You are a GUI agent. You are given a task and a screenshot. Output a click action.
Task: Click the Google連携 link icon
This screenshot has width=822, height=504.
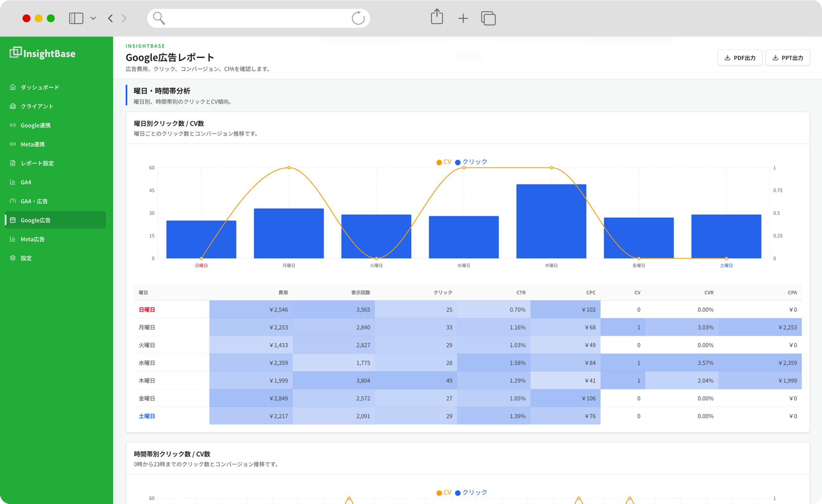tap(13, 125)
